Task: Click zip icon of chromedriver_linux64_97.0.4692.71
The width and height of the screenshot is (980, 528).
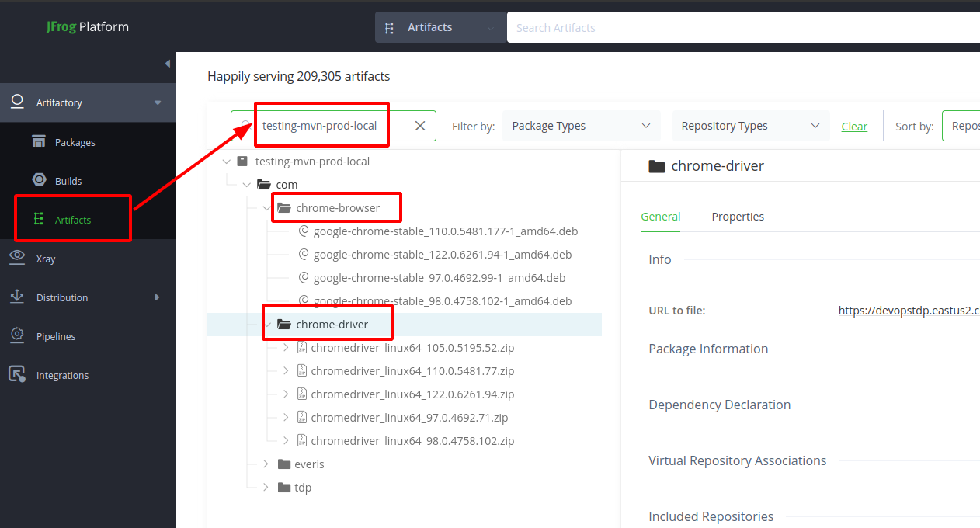Action: tap(302, 418)
